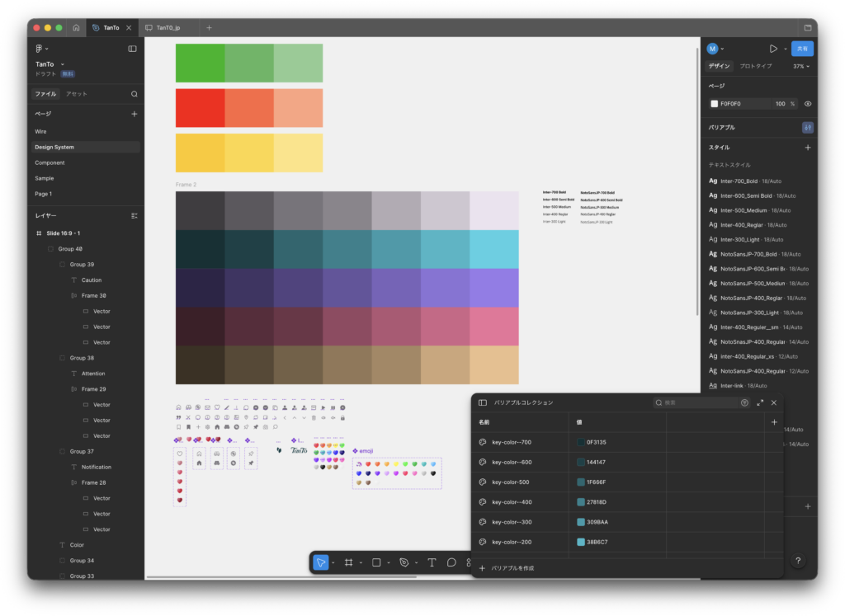Select the Pen tool in bottom toolbar
This screenshot has height=616, width=845.
(x=404, y=562)
